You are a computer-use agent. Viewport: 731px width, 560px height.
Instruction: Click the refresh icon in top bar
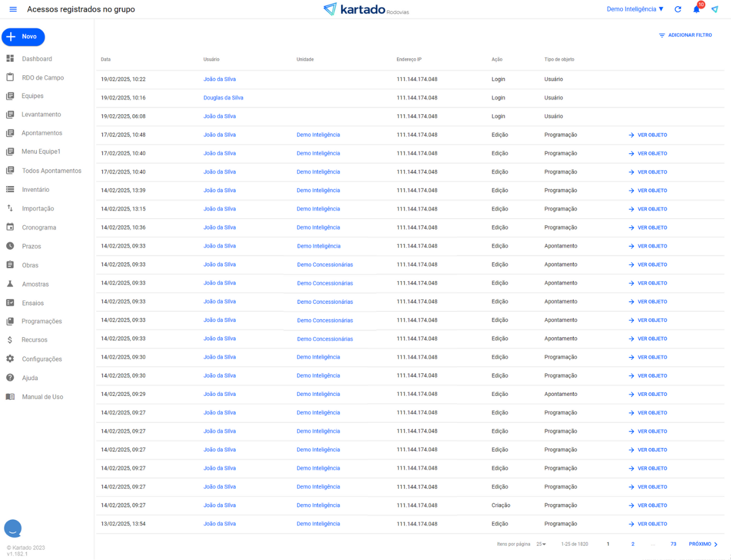click(x=678, y=10)
